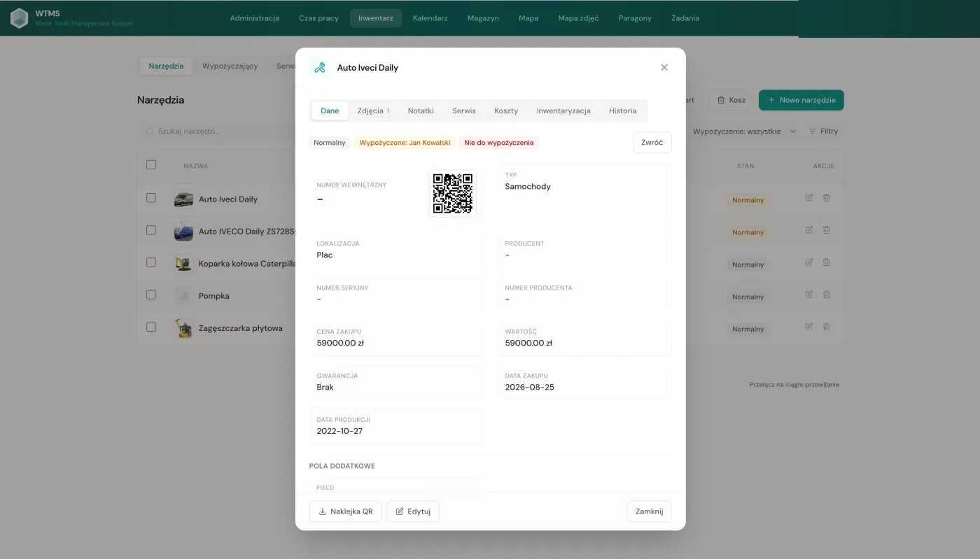Click the trash icon for Auto Iveci Daily row
The image size is (980, 559).
coord(827,198)
